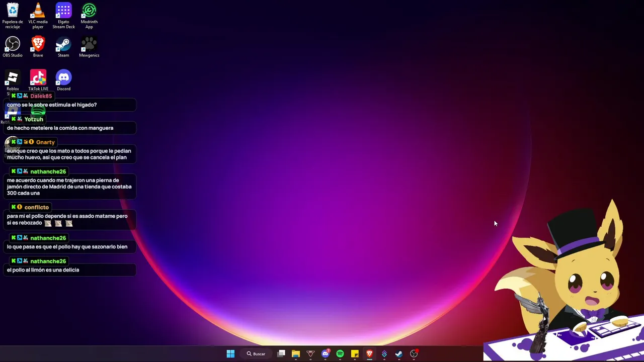The height and width of the screenshot is (362, 644).
Task: Open the VLC media player desktop shortcut
Action: click(38, 15)
